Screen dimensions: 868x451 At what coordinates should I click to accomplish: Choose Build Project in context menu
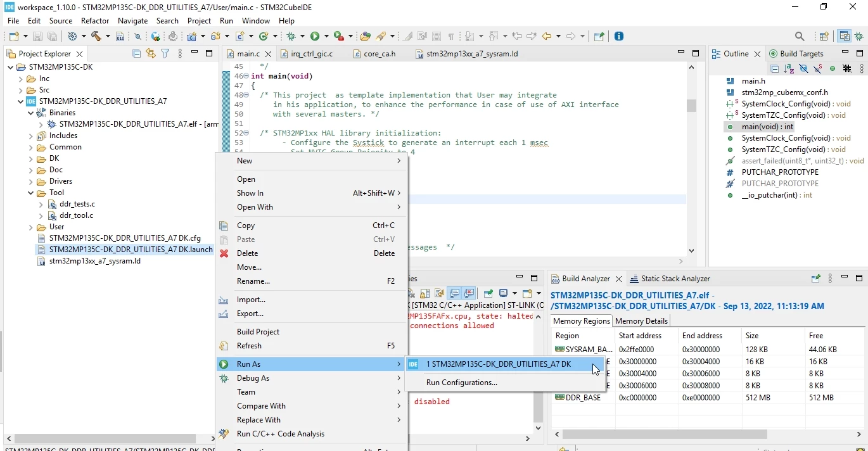coord(311,332)
